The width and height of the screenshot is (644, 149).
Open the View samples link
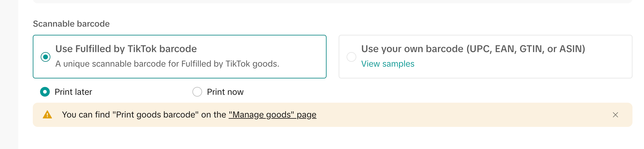point(388,64)
